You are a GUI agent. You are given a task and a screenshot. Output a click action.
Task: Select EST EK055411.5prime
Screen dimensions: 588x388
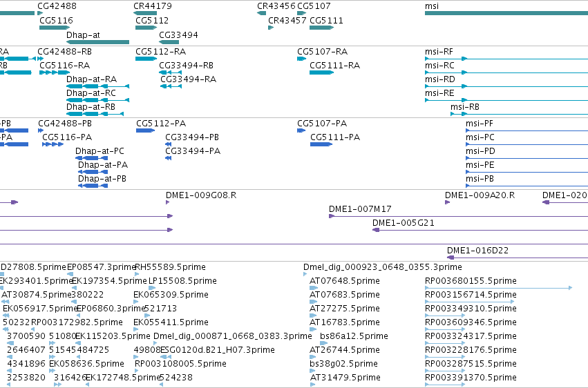coord(136,329)
